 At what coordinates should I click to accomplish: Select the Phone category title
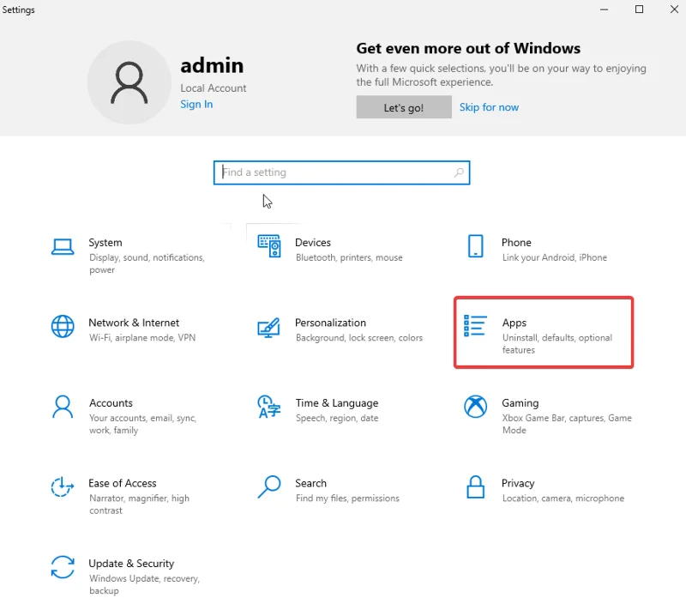pos(516,243)
